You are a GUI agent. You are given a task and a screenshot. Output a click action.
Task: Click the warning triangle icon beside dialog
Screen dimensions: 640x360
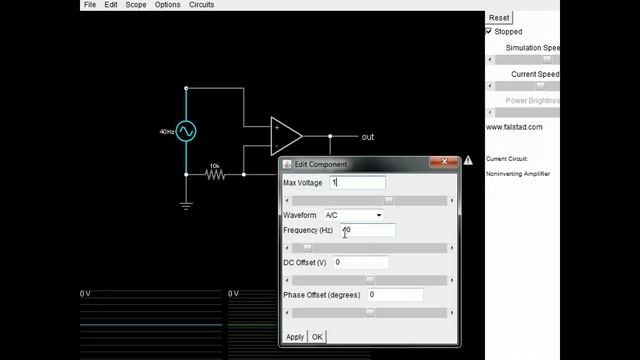[468, 160]
